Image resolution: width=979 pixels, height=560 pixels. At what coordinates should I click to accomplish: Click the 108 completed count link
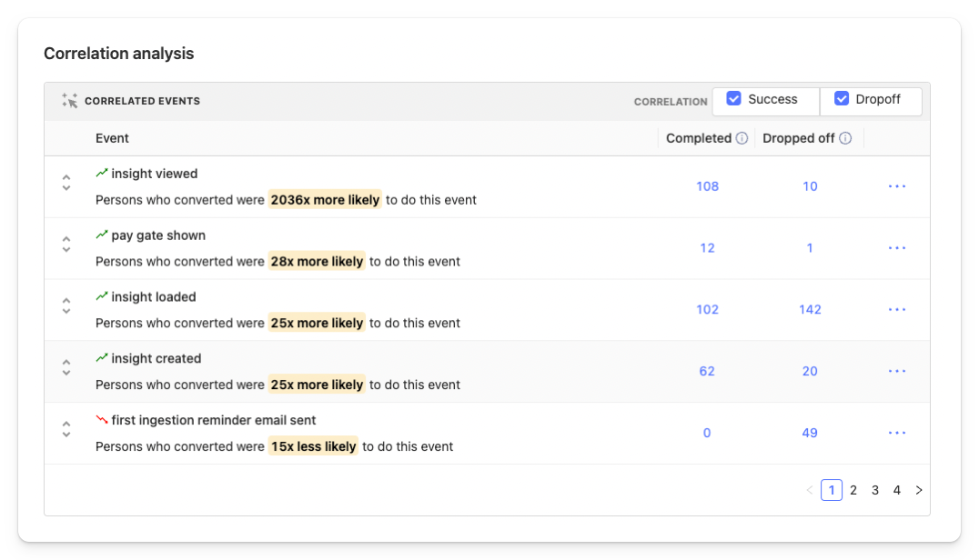click(x=707, y=186)
